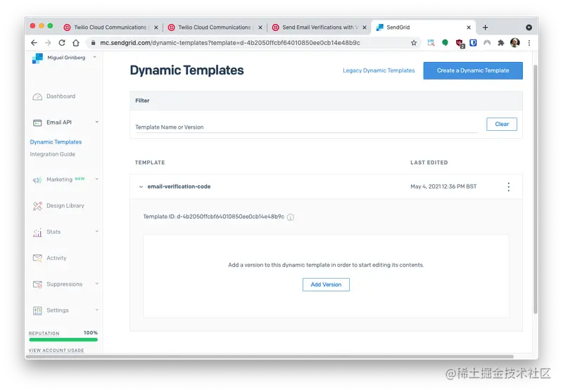The width and height of the screenshot is (563, 392).
Task: Close the SendGrid tab
Action: (x=469, y=27)
